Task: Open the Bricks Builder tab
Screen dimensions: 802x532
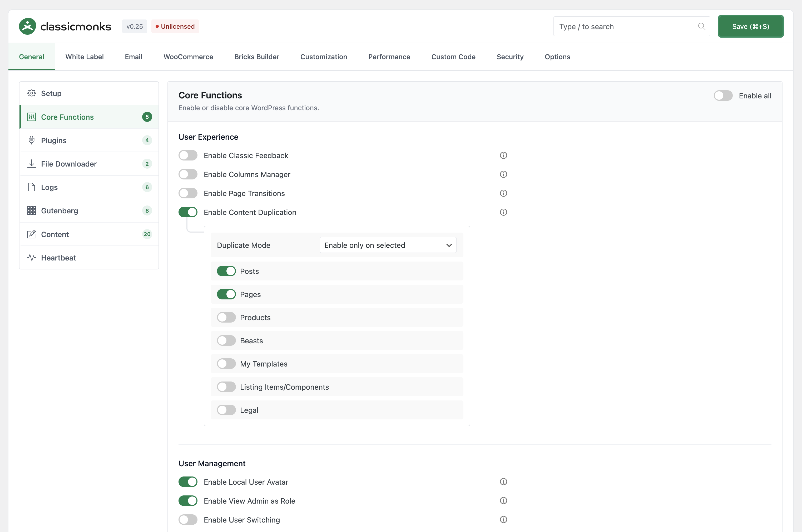Action: coord(257,57)
